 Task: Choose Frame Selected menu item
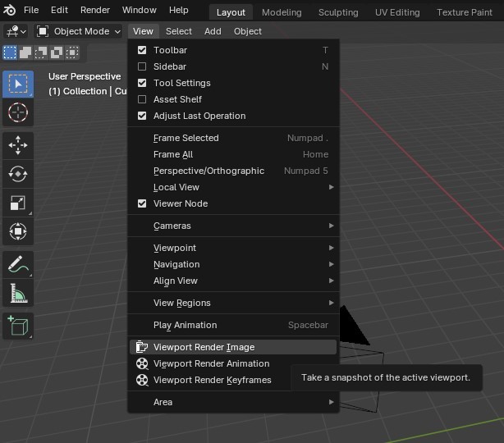pyautogui.click(x=233, y=138)
